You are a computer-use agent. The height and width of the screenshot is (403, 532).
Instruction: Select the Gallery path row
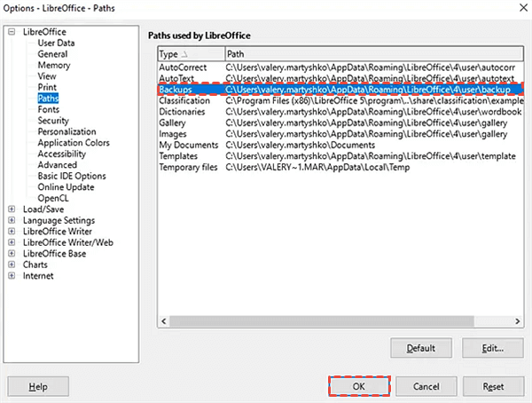click(x=340, y=122)
